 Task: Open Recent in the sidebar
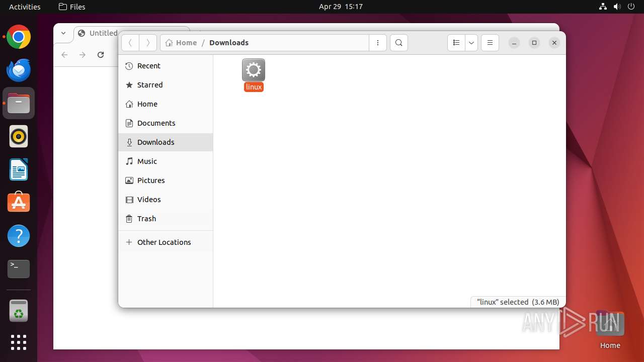click(166, 66)
